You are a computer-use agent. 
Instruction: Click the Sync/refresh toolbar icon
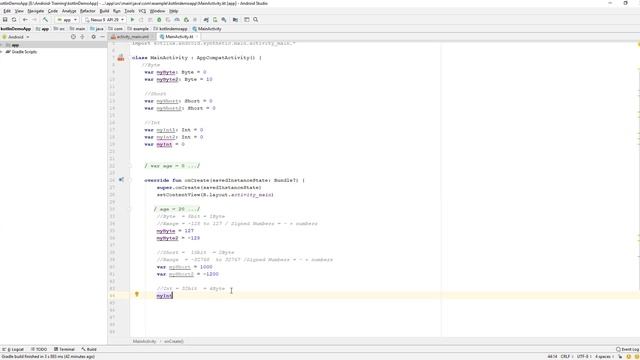click(x=14, y=20)
